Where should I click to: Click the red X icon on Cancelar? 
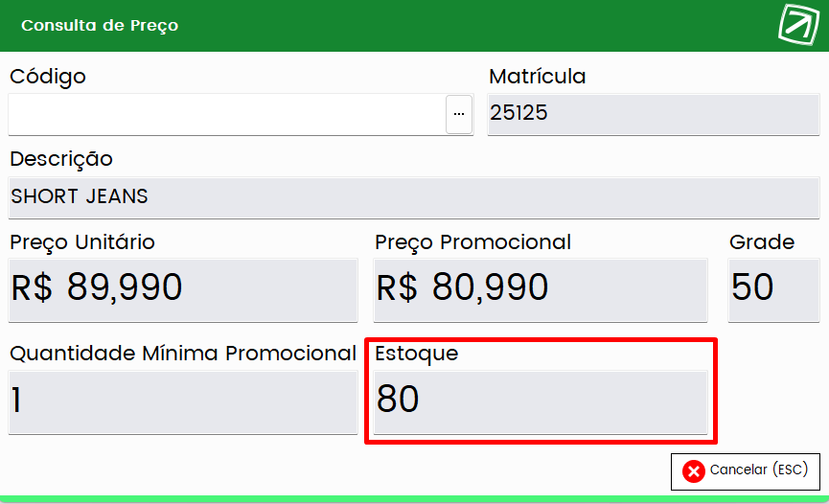pyautogui.click(x=693, y=471)
